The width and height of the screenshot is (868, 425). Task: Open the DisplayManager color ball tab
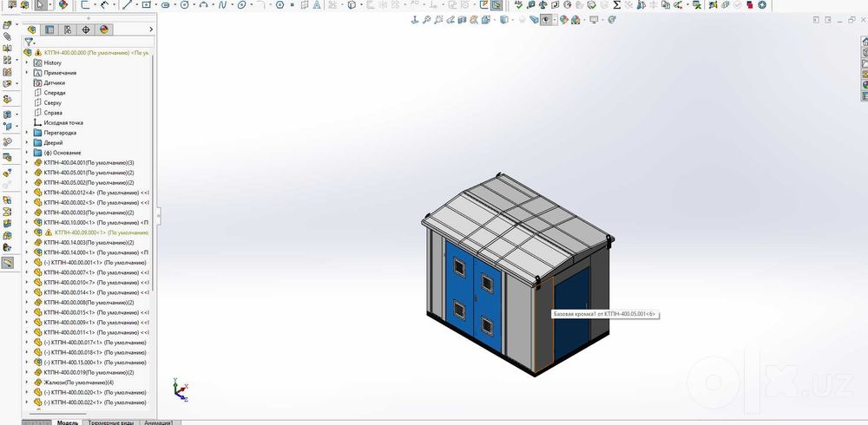tap(103, 29)
